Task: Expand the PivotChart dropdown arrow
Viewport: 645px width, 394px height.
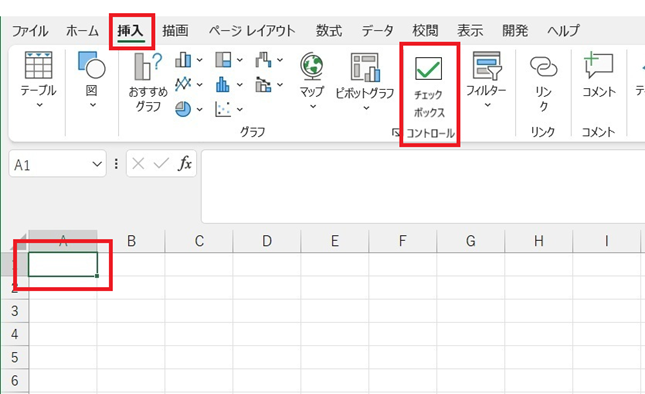Action: [x=366, y=108]
